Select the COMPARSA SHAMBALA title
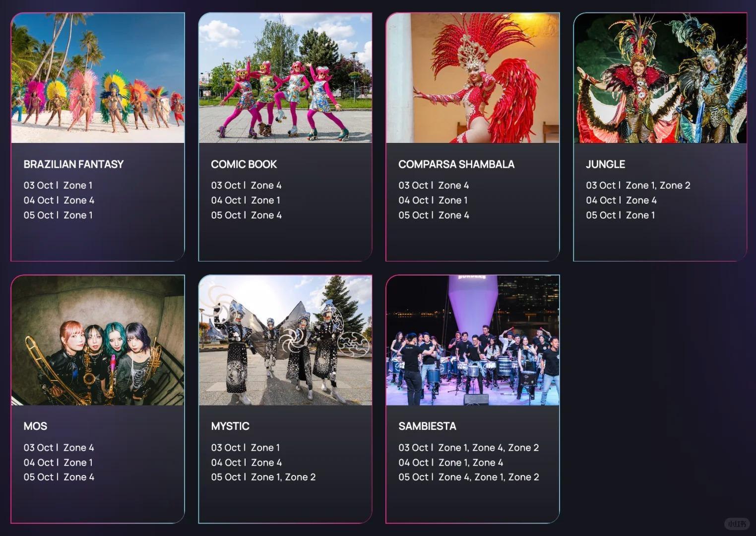Viewport: 756px width, 536px height. click(456, 164)
